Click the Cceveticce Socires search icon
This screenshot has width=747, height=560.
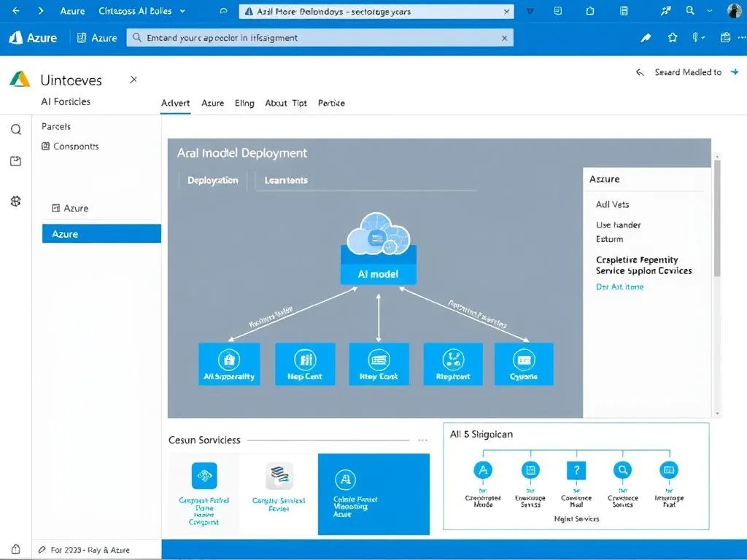click(x=623, y=470)
